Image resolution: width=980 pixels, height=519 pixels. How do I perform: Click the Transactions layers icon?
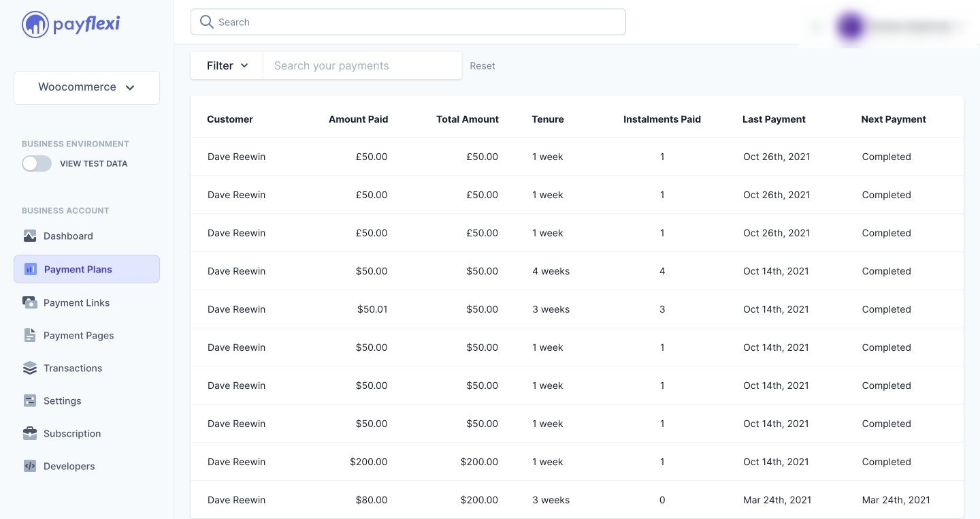pos(30,368)
